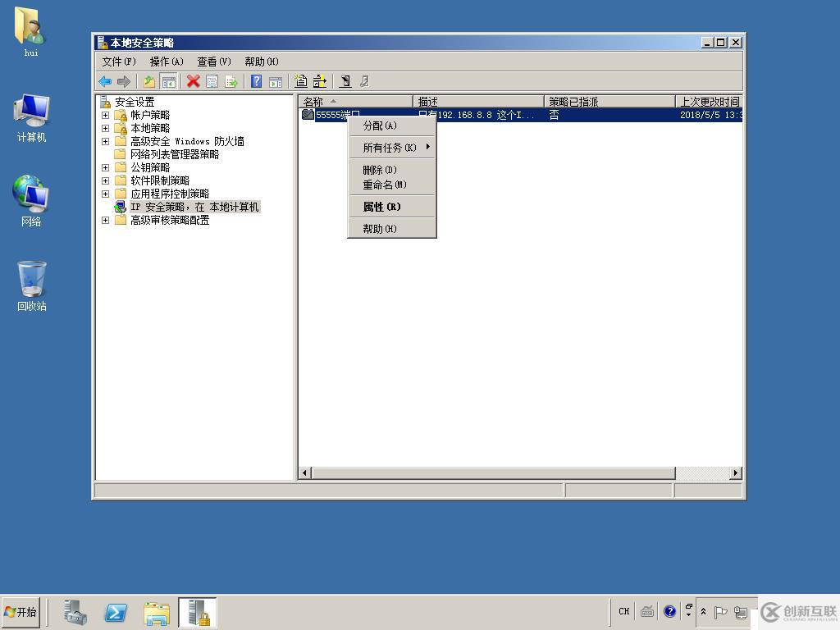Screen dimensions: 840x630
Task: Open the 所有任务 submenu in context menu
Action: pos(391,148)
